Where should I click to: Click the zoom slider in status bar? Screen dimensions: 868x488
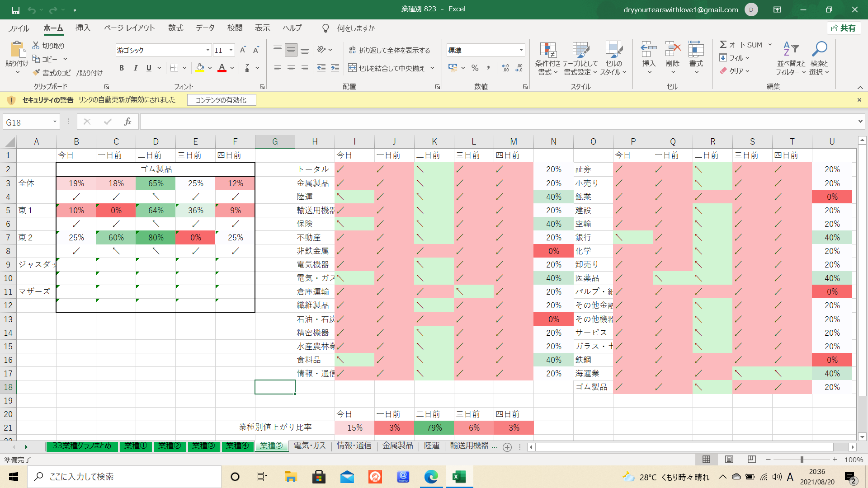point(802,460)
